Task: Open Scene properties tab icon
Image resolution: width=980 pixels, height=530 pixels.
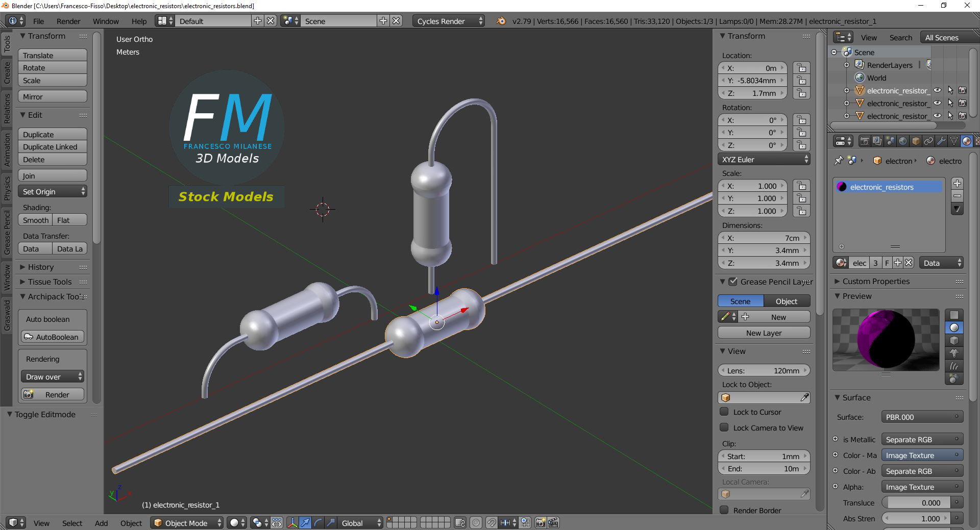Action: coord(890,141)
